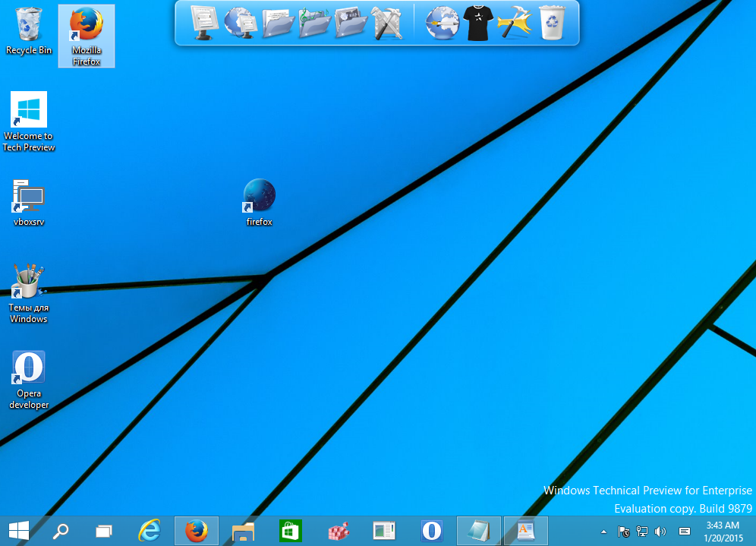
Task: Open Windows Search from the taskbar
Action: 59,531
